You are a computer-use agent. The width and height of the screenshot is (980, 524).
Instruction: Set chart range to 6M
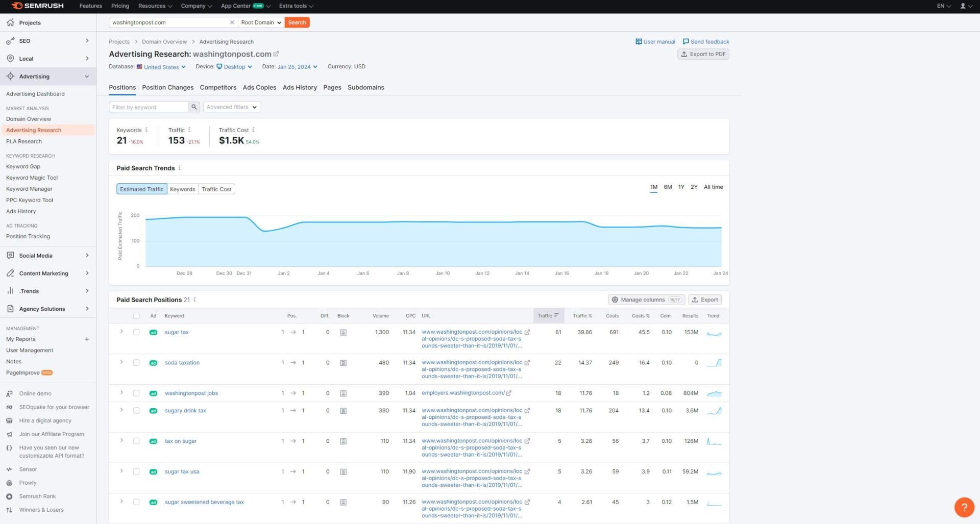[668, 187]
